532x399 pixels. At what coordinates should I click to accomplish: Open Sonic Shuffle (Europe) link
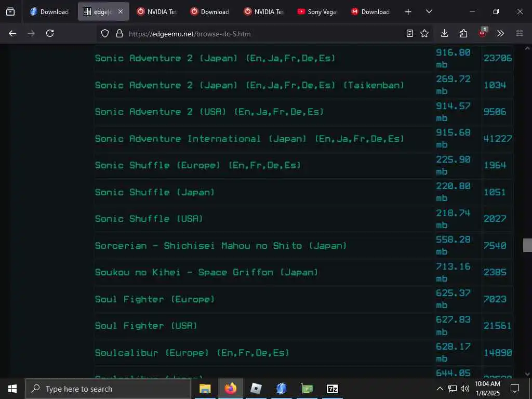click(x=198, y=165)
